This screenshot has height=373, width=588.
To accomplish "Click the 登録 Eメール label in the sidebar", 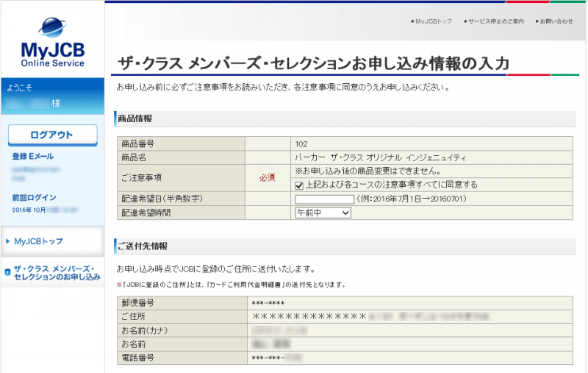I will 33,157.
